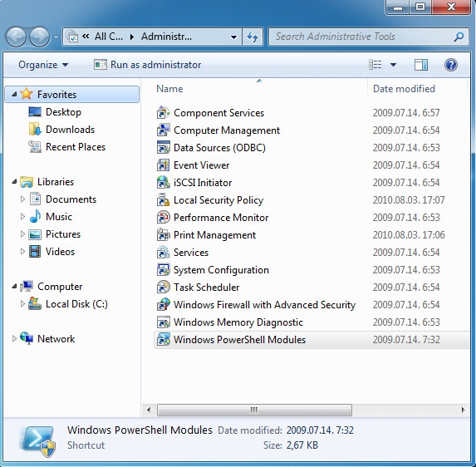Click the Windows Firewall with Advanced Security icon
476x467 pixels.
tap(163, 305)
